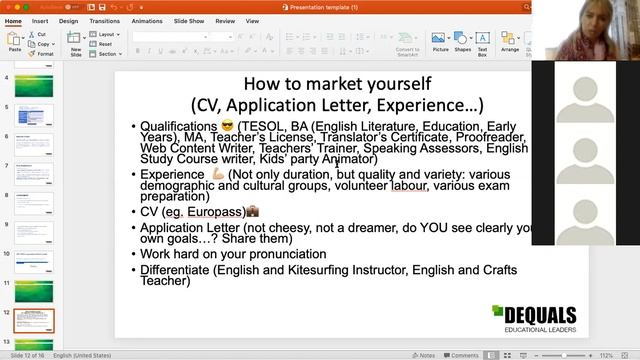Toggle bold formatting

[x=138, y=51]
